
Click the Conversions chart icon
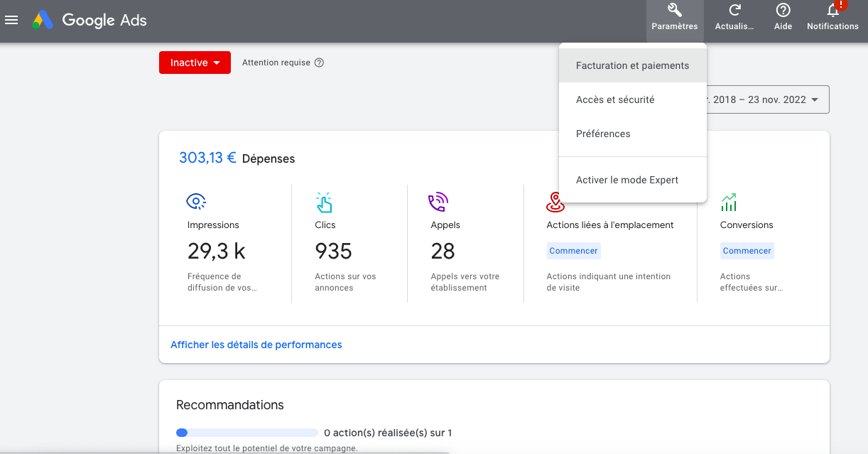729,202
